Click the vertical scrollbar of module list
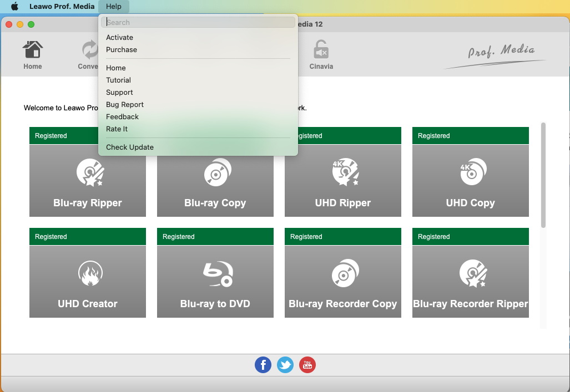 click(543, 175)
